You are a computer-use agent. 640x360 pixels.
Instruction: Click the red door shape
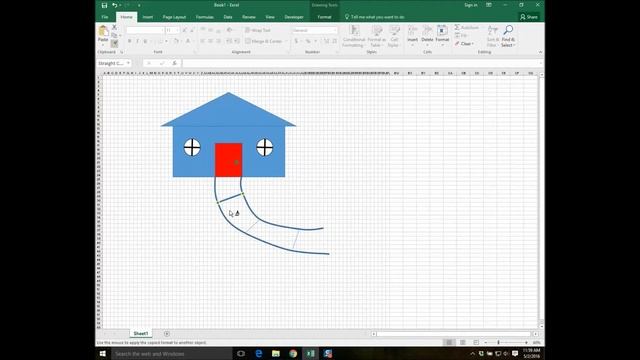(229, 160)
